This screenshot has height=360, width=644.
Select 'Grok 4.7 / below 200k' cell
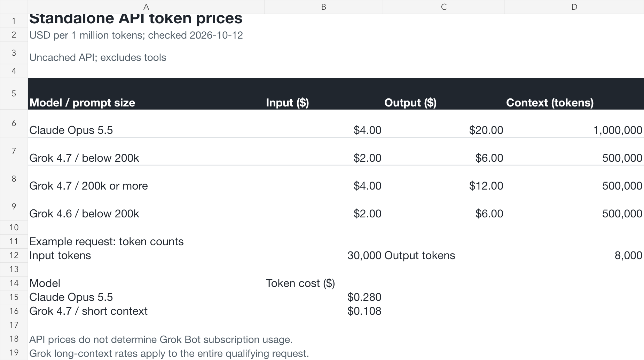(146, 151)
